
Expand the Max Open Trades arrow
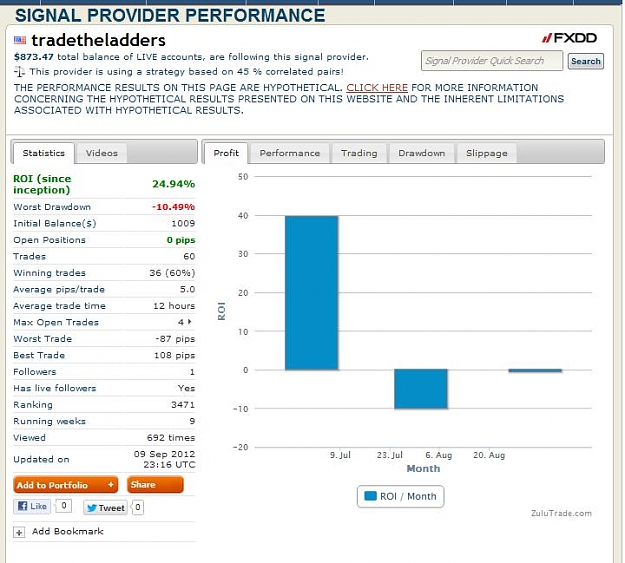coord(190,321)
